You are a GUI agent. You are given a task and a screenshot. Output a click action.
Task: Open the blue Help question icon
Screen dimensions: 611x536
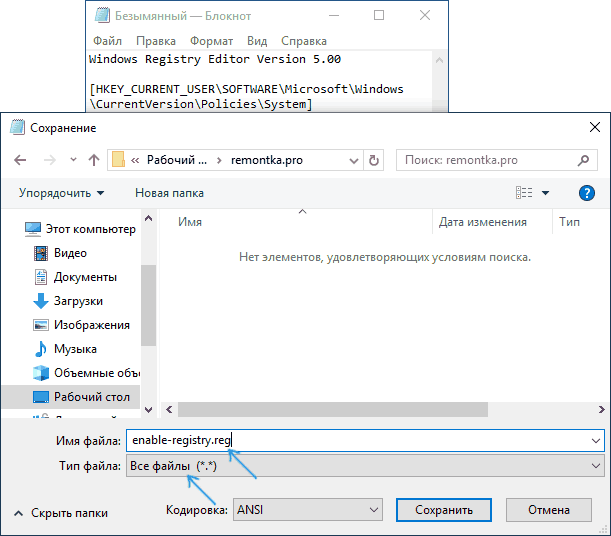tap(587, 193)
